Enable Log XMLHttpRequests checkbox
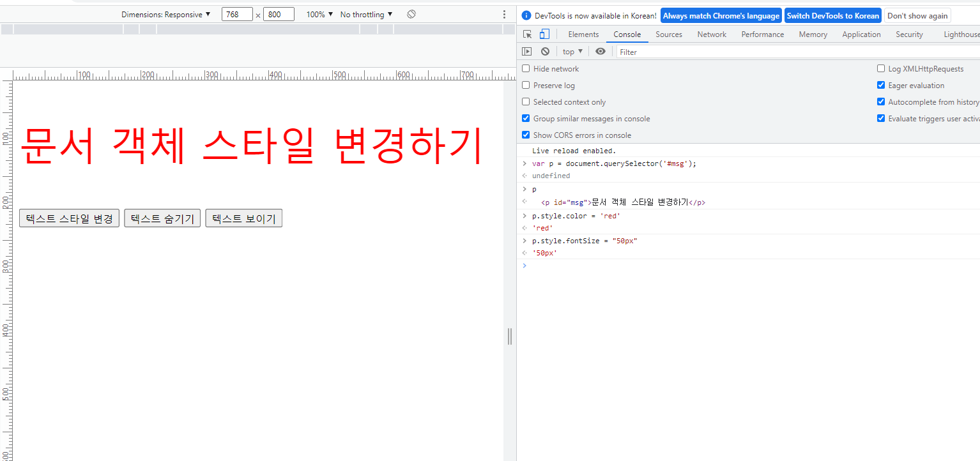The width and height of the screenshot is (980, 461). click(881, 68)
